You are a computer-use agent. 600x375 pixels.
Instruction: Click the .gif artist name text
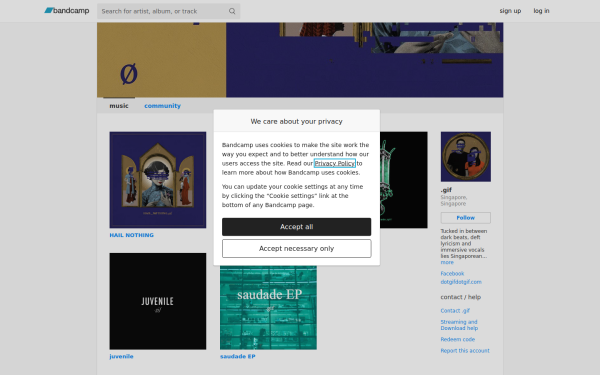[446, 190]
